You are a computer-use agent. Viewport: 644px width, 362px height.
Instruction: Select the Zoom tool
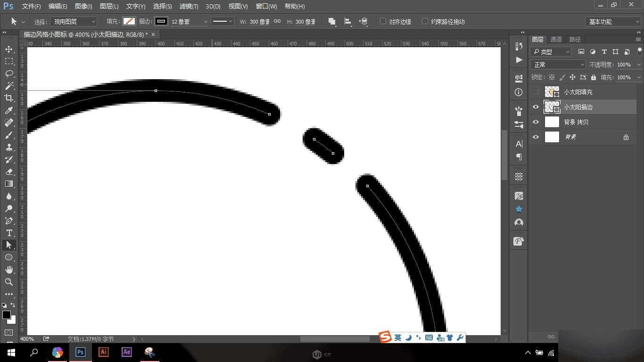point(9,282)
